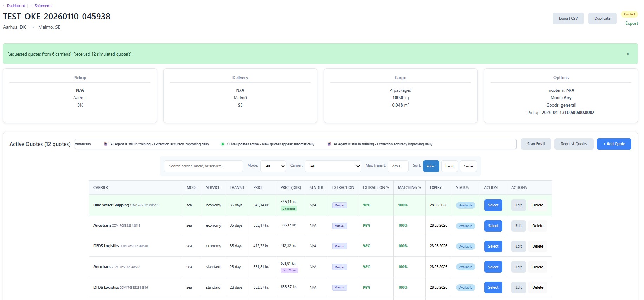The width and height of the screenshot is (644, 300).
Task: Delete the DFDS Logistics 412,32 kr. quote
Action: 538,246
